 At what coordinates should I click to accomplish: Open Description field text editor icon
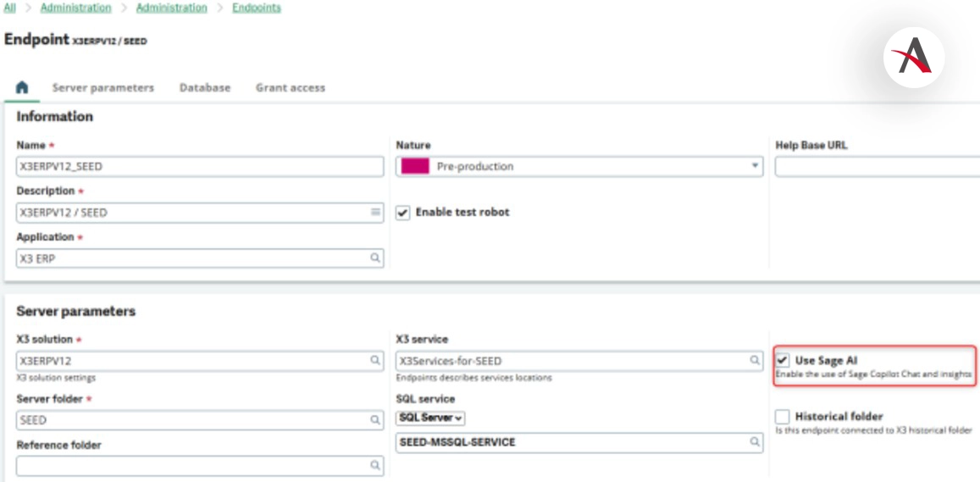[375, 213]
